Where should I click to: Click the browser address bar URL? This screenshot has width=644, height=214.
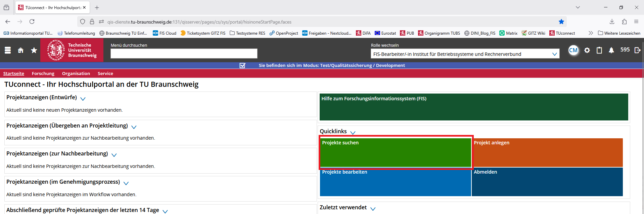199,22
